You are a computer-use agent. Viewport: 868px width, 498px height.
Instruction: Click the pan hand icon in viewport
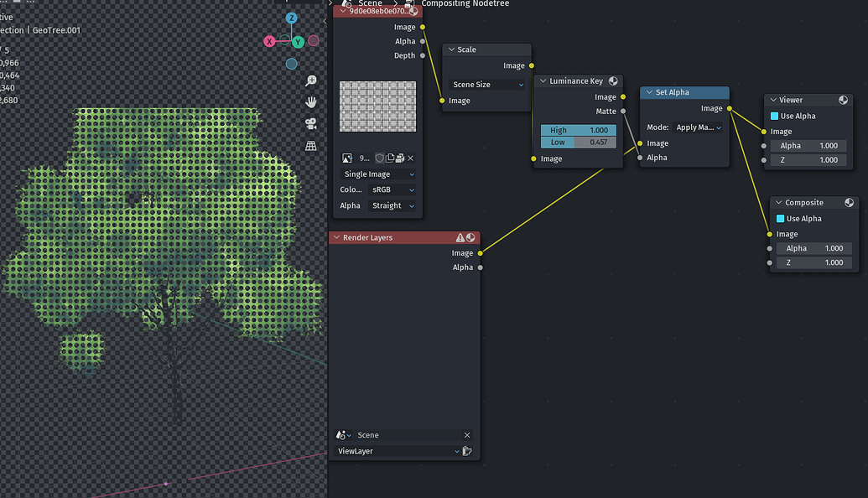tap(311, 101)
